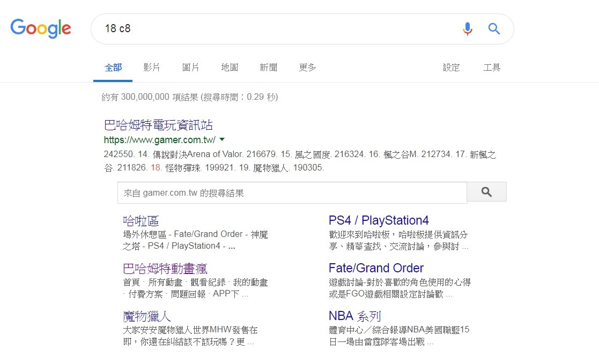Click the snippet line starting 242550. 14. 傳說對決
Viewport: 599px width, 364px height.
(300, 155)
